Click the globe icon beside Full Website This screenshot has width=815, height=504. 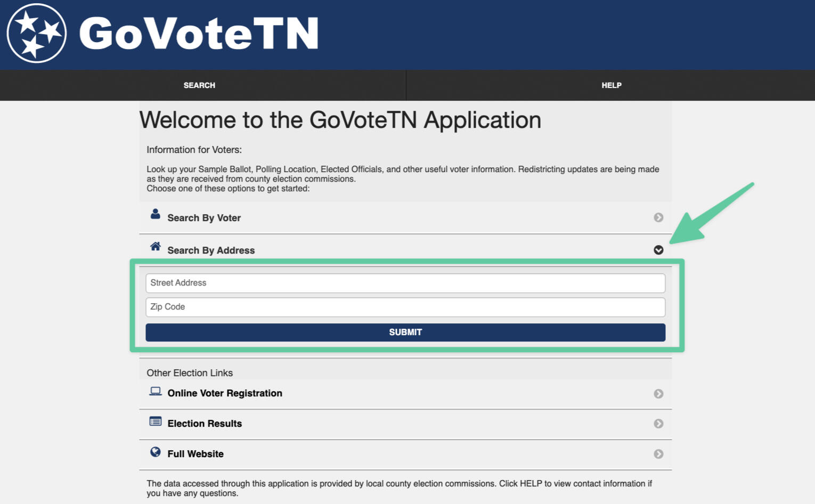pyautogui.click(x=155, y=452)
